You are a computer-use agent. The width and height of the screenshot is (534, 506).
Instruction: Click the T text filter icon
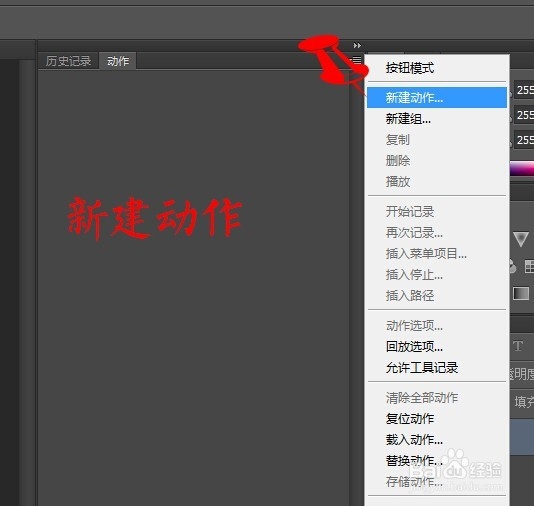518,346
